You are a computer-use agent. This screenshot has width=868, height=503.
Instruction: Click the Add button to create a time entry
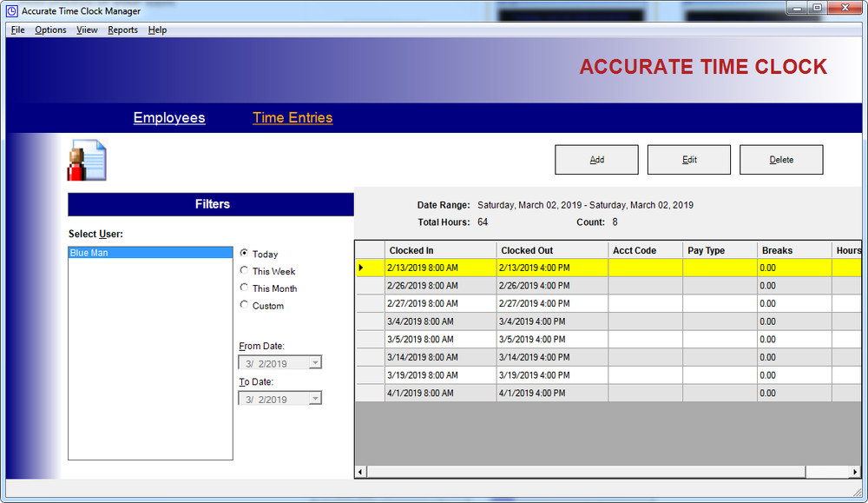pos(596,159)
